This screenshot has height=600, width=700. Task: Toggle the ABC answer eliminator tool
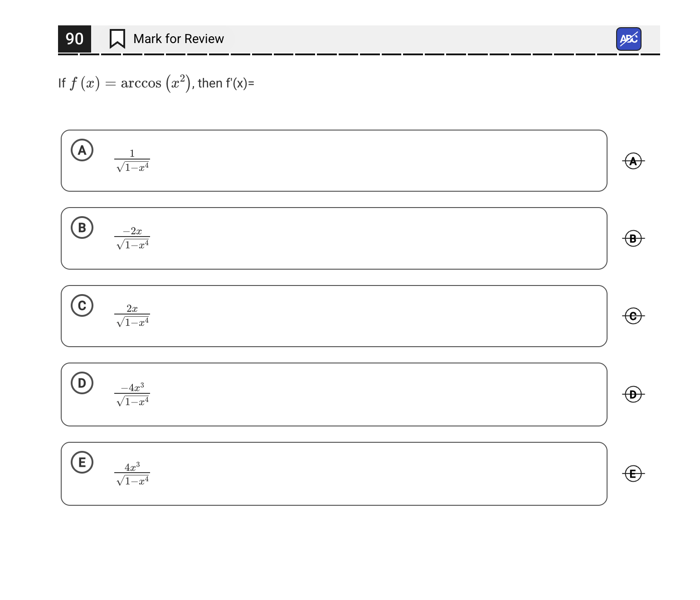(628, 39)
